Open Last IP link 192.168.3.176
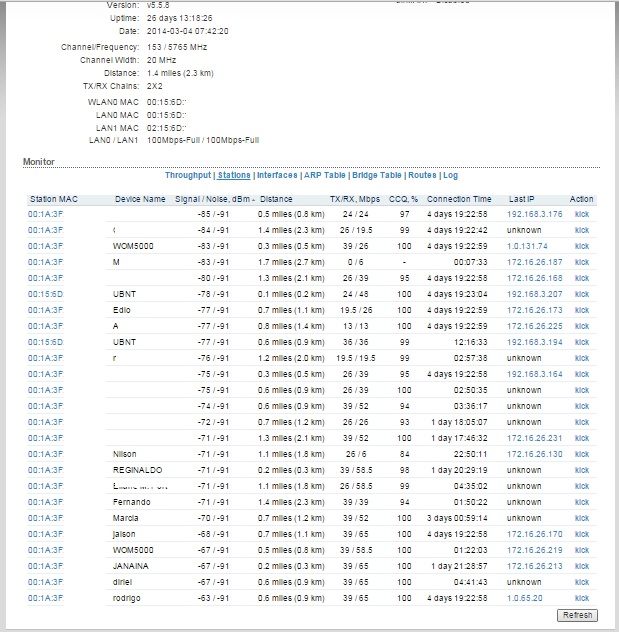The height and width of the screenshot is (632, 619). point(535,213)
